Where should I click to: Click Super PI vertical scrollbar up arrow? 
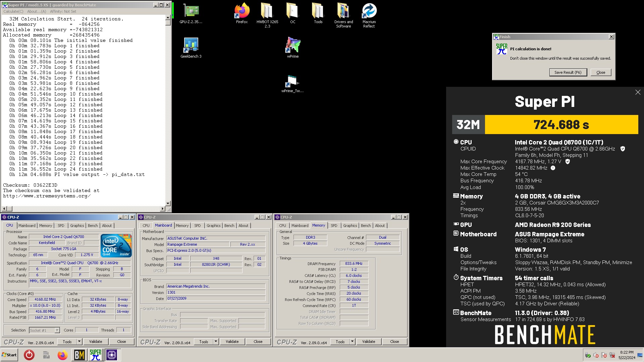168,17
